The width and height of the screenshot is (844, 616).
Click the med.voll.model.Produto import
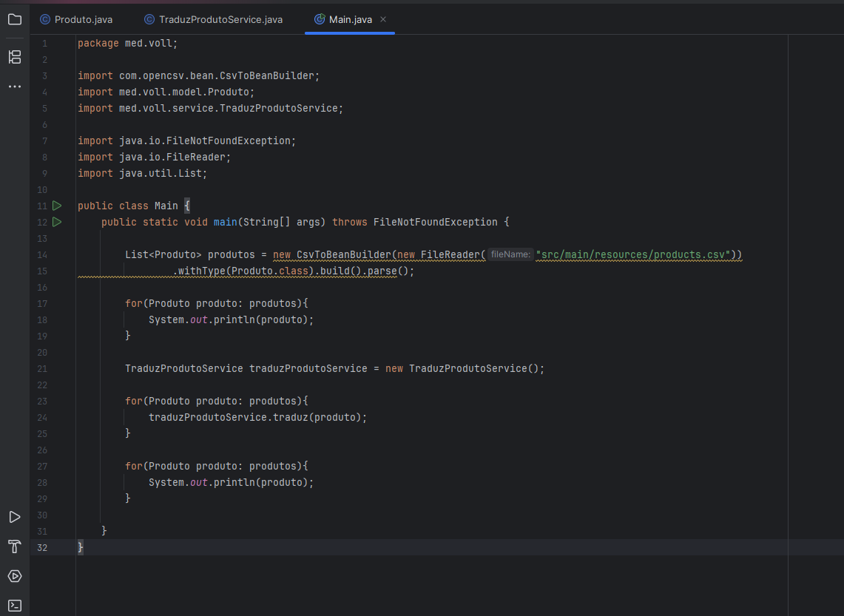[x=166, y=92]
